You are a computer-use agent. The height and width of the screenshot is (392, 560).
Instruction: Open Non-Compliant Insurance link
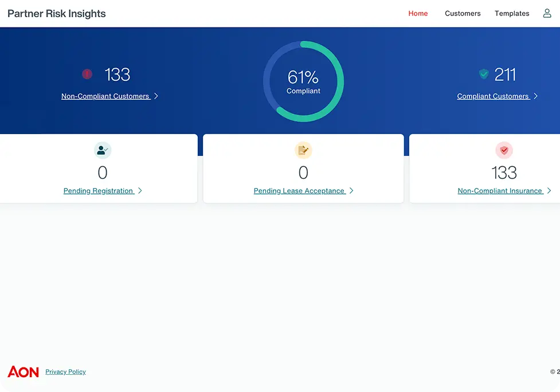(x=500, y=191)
